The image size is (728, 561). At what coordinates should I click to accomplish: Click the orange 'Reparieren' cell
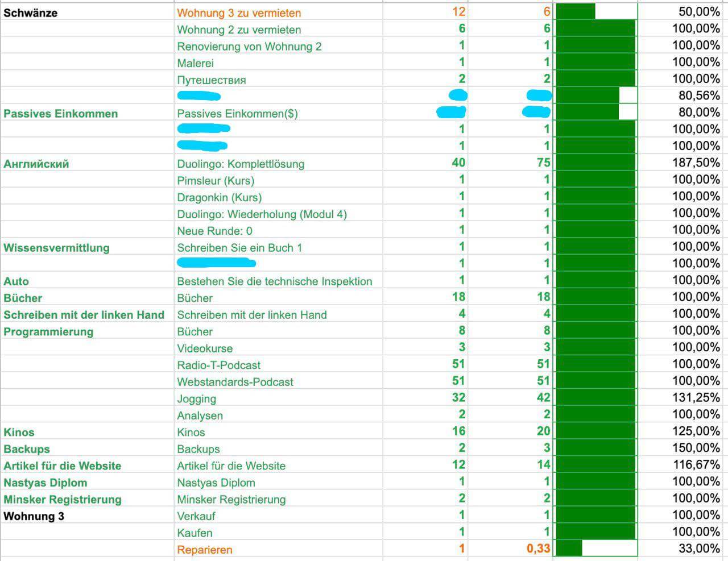pyautogui.click(x=278, y=549)
